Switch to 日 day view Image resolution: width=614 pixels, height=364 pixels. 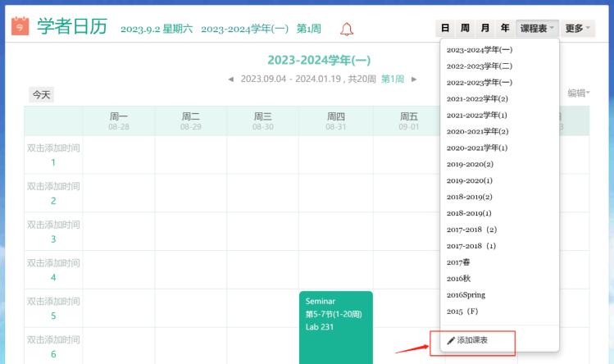point(445,29)
